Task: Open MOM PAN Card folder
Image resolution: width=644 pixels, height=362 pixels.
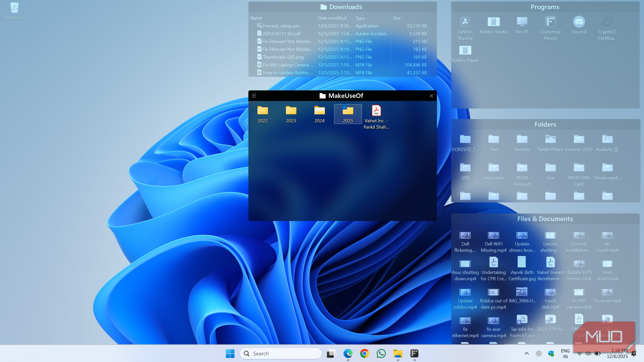Action: (579, 174)
